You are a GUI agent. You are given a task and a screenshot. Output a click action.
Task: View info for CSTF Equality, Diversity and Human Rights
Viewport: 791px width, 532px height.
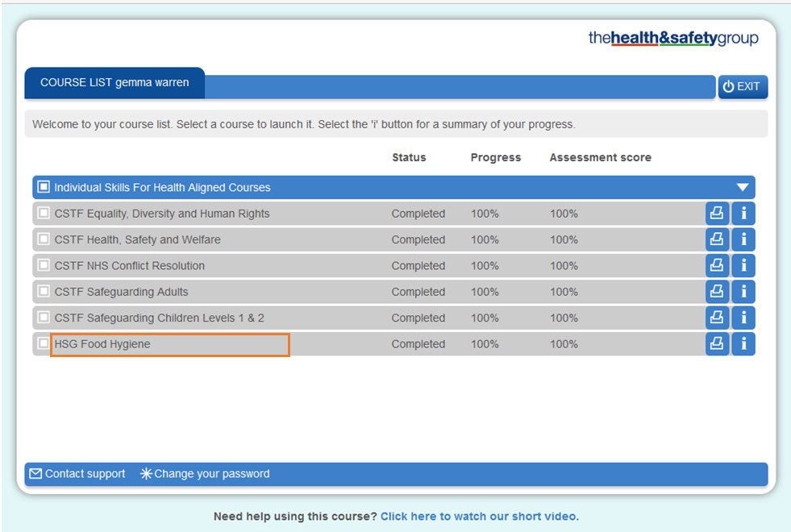coord(743,213)
